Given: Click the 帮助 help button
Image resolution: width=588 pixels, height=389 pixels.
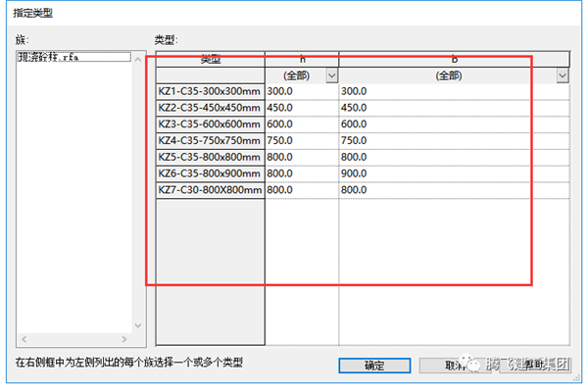Looking at the screenshot, I should coord(535,365).
